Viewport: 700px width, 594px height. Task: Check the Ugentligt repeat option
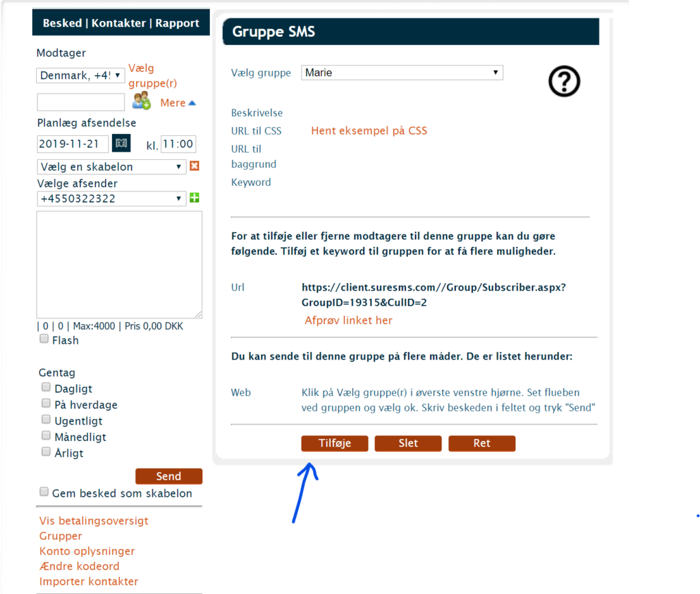[x=46, y=419]
